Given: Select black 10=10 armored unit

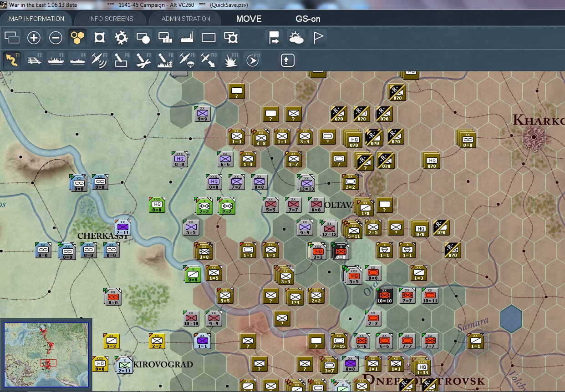Looking at the screenshot, I should pos(384,295).
